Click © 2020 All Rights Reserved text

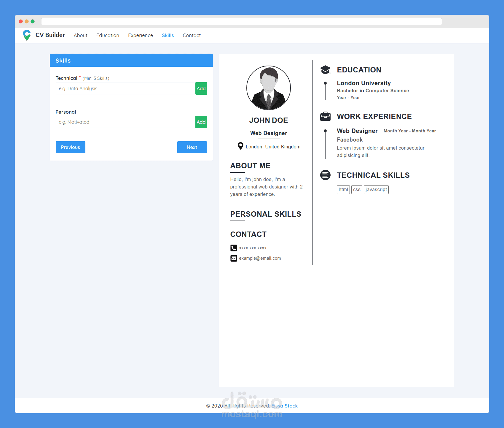coord(238,406)
